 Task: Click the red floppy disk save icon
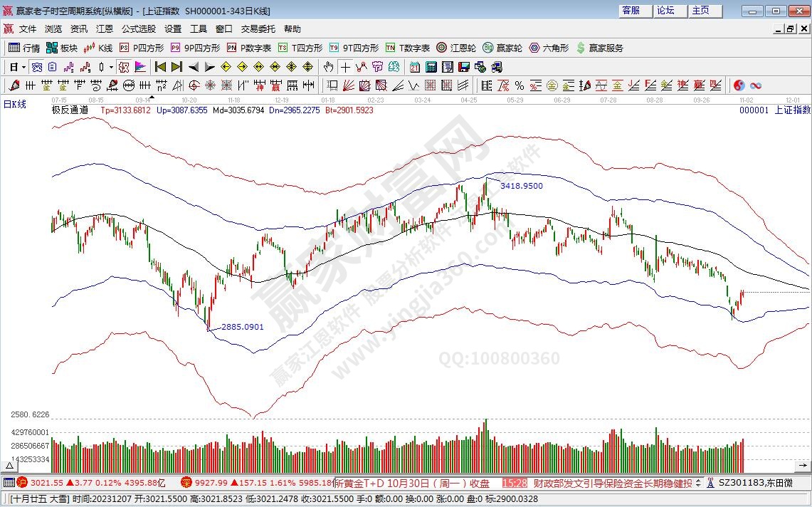tap(463, 67)
